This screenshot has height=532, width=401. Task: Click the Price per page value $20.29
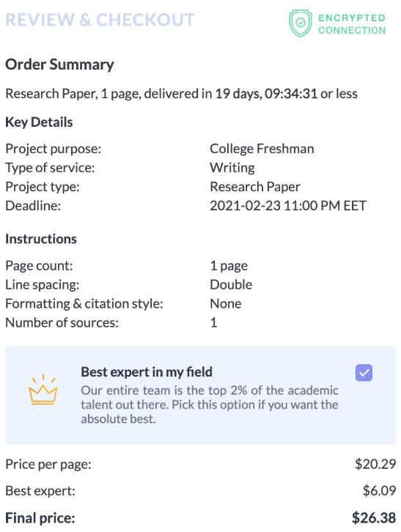click(x=375, y=464)
